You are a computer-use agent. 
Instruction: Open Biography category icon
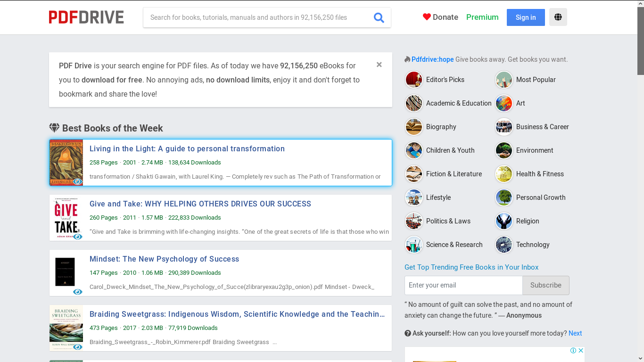click(x=414, y=127)
